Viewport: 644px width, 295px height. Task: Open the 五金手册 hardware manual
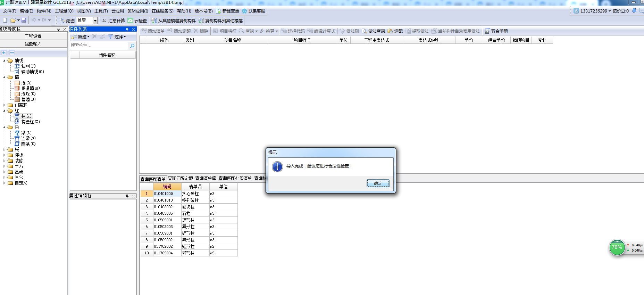[496, 31]
